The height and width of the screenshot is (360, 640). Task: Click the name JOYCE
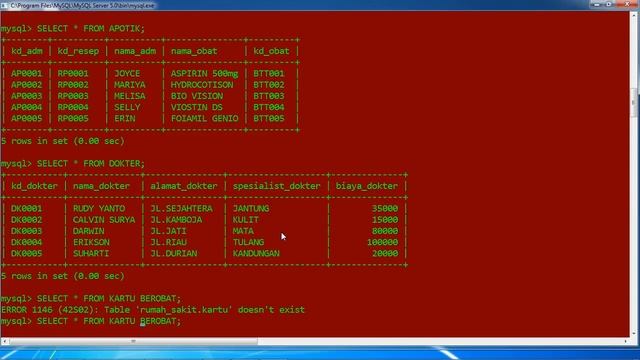127,73
